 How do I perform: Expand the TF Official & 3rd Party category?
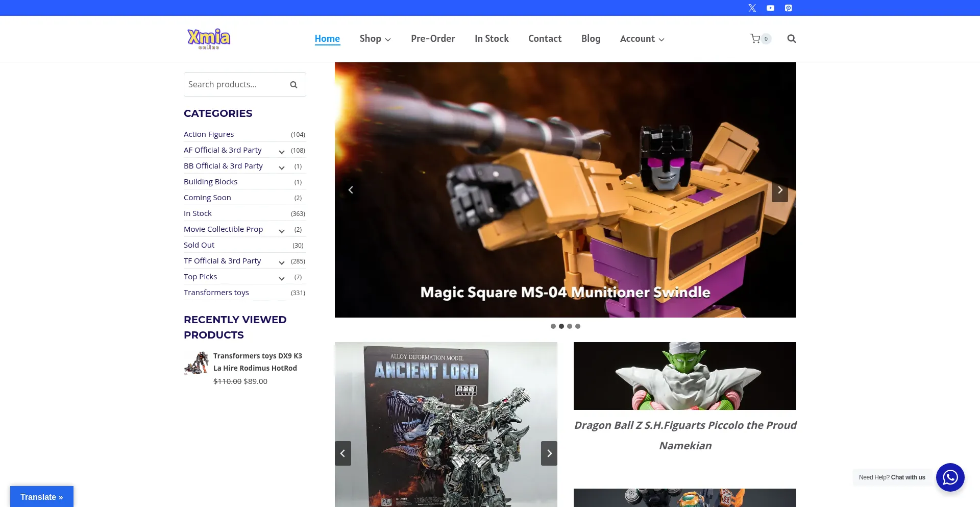tap(281, 262)
